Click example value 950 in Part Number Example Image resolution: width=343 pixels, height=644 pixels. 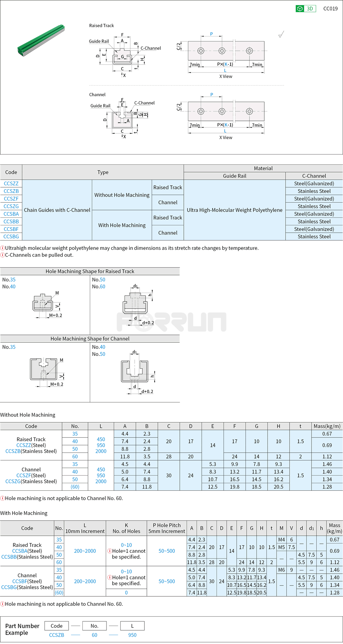click(x=133, y=635)
